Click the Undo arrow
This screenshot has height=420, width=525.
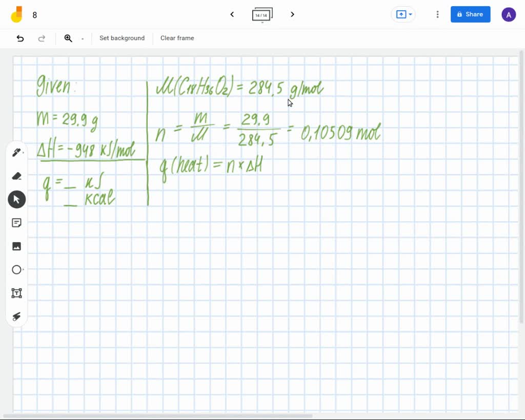[20, 38]
